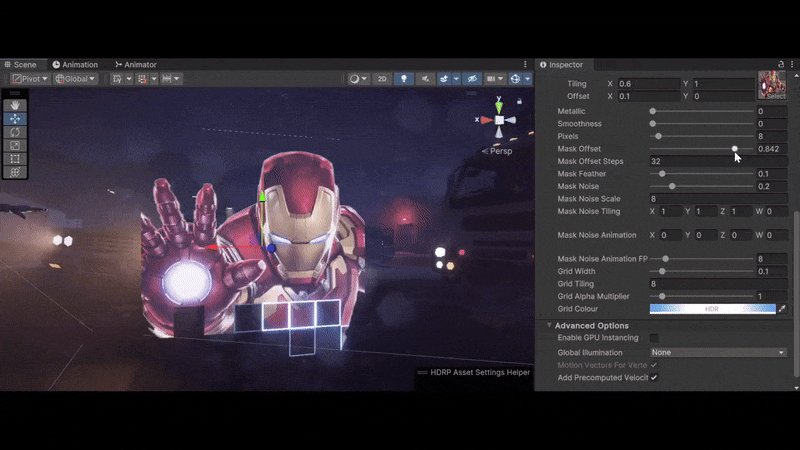Click the scene camera settings icon
Viewport: 800px width, 450px height.
[x=491, y=79]
